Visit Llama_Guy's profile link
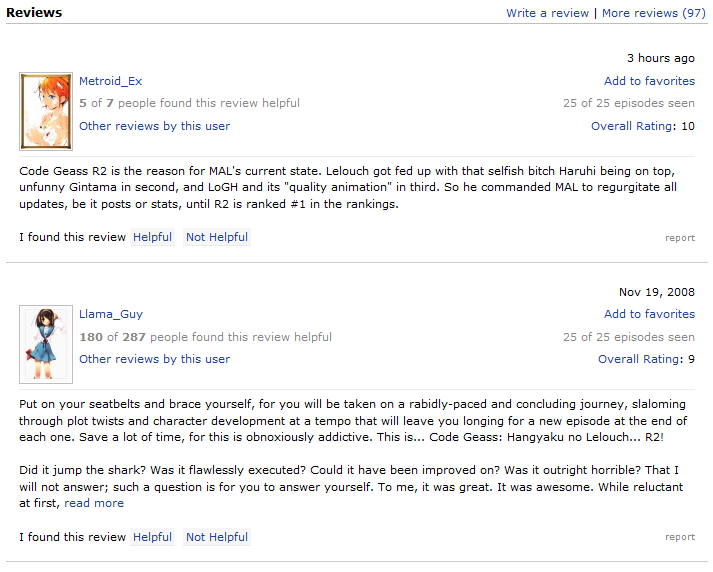Viewport: 713px width, 572px height. point(110,314)
